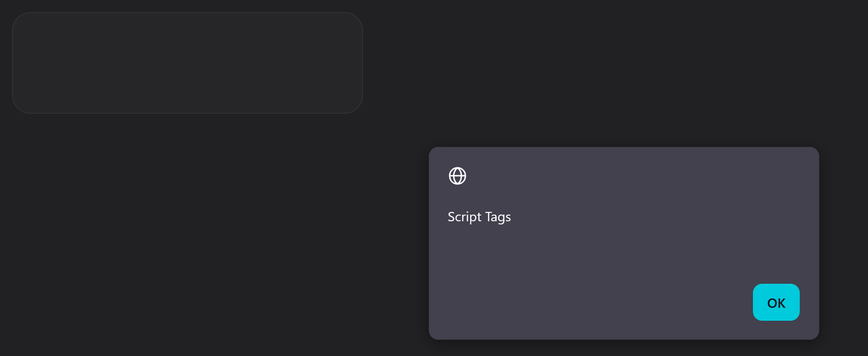Click the dialog's empty center region
Image resolution: width=868 pixels, height=356 pixels.
(624, 250)
